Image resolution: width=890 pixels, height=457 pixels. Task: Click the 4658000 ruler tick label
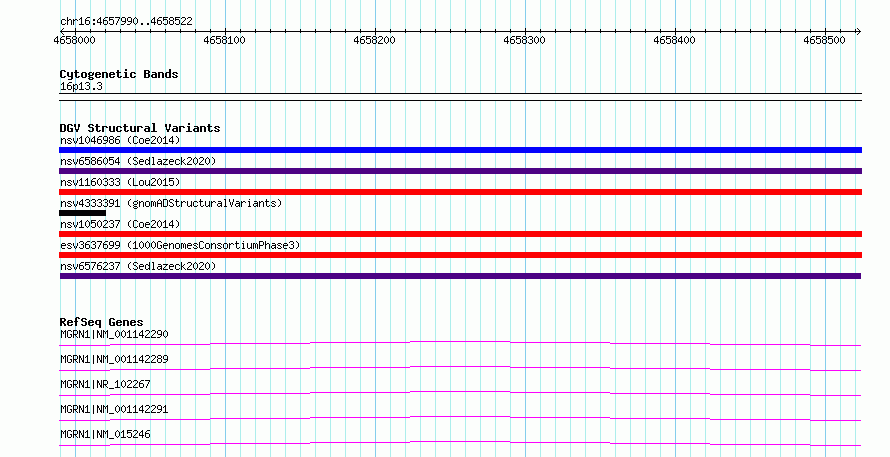74,40
